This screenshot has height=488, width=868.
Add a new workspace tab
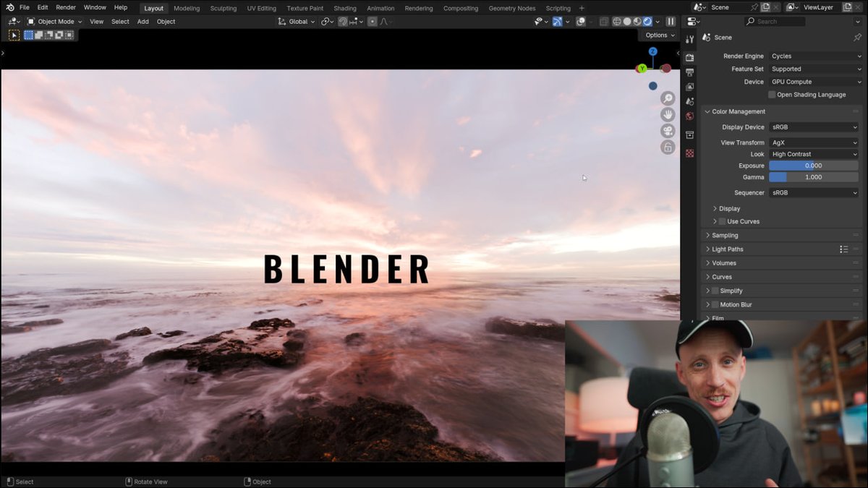point(582,8)
